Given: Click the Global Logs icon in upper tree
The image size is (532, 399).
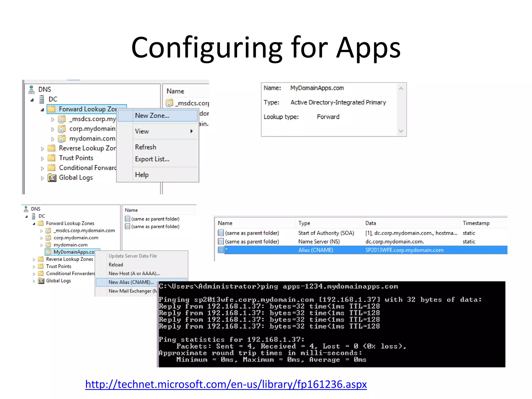Looking at the screenshot, I should click(x=52, y=178).
